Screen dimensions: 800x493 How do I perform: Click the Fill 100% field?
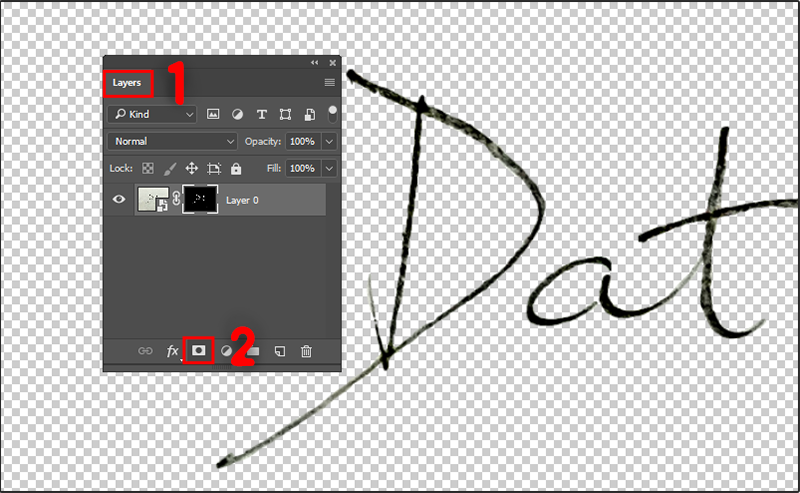pyautogui.click(x=303, y=168)
